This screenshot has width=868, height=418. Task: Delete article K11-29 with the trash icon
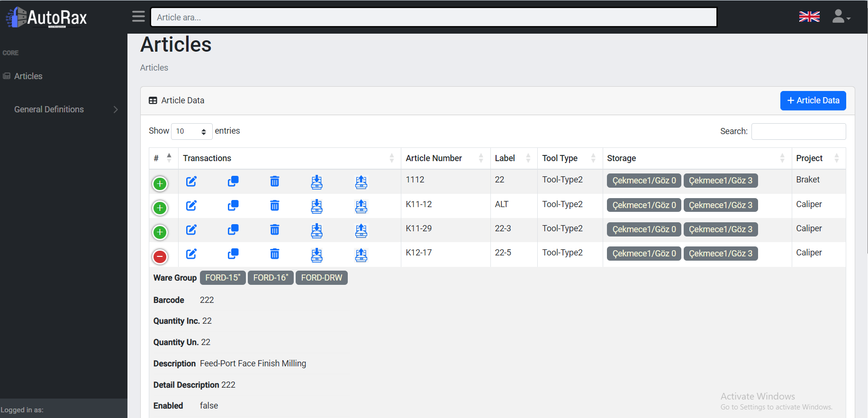(x=274, y=230)
